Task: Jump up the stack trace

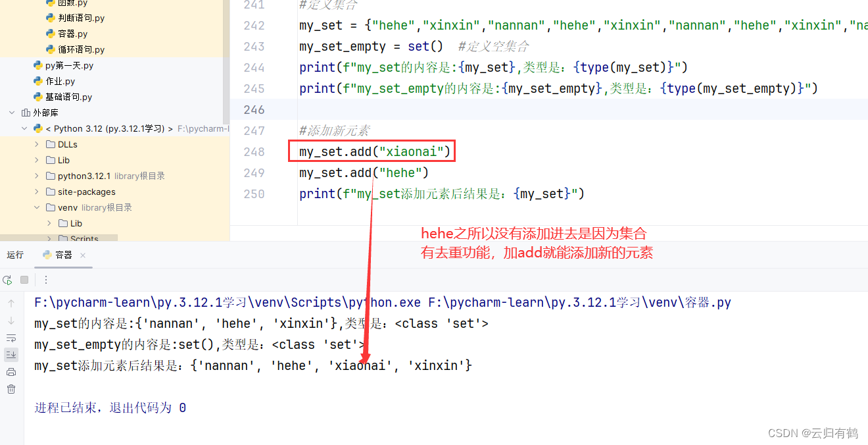Action: [11, 303]
